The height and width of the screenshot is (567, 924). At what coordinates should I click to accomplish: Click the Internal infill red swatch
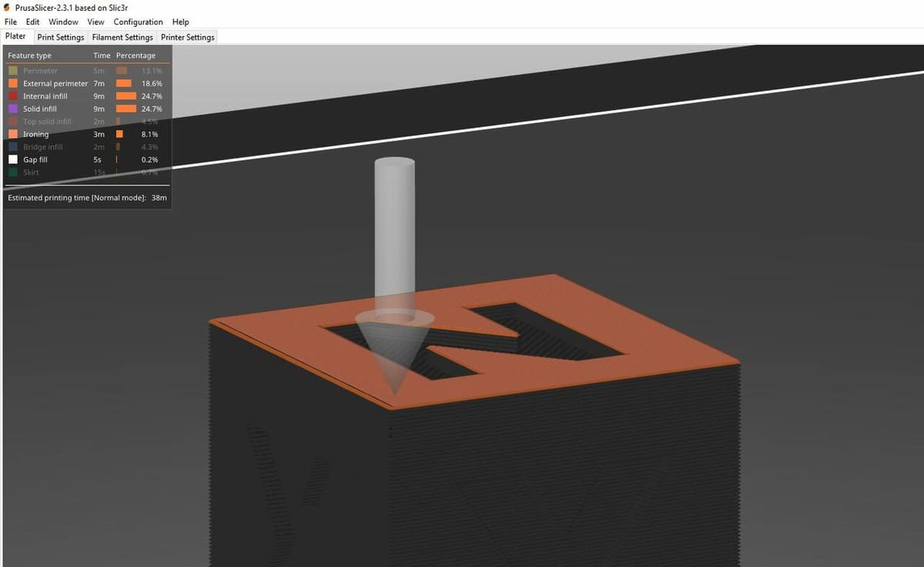click(13, 96)
